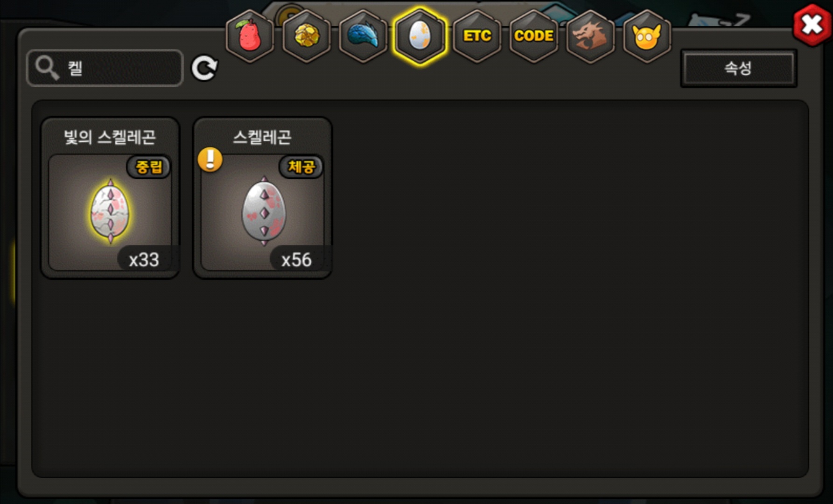Open the blue dragon scale category
The height and width of the screenshot is (504, 833).
(363, 36)
